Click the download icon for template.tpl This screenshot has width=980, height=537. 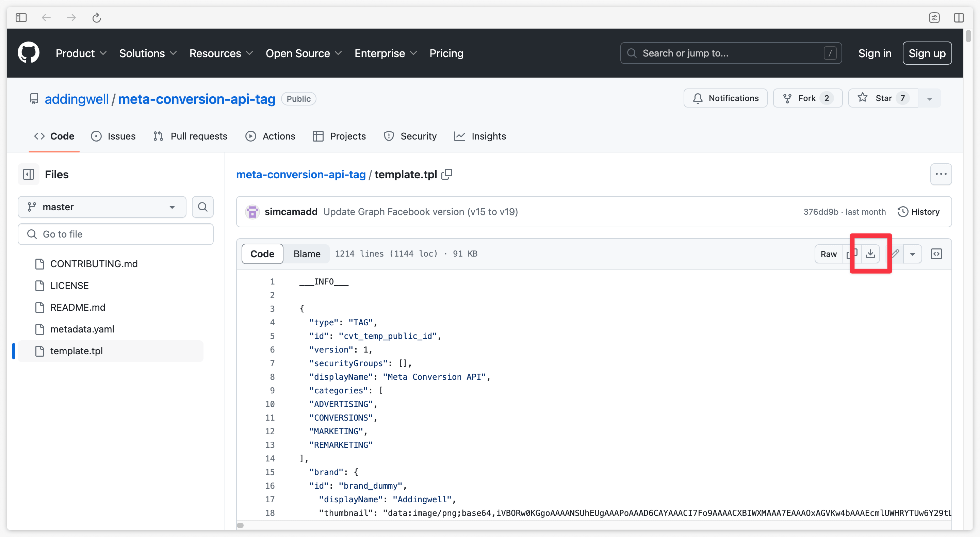pyautogui.click(x=871, y=254)
